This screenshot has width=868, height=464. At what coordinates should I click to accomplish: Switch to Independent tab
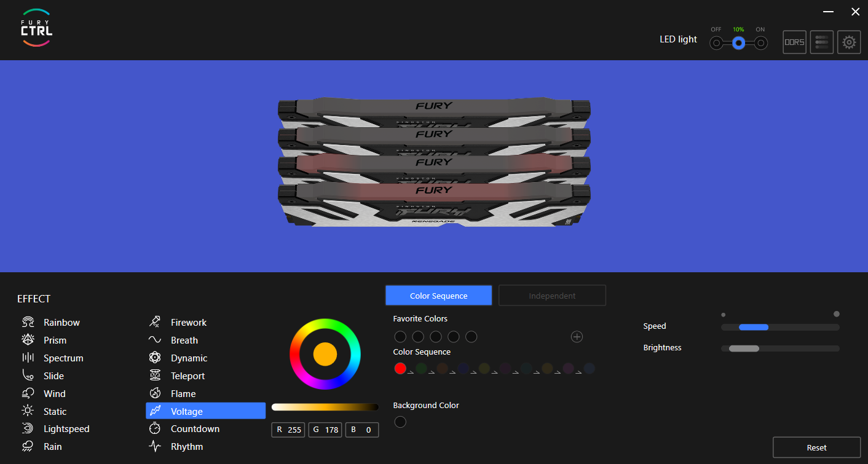pos(552,296)
